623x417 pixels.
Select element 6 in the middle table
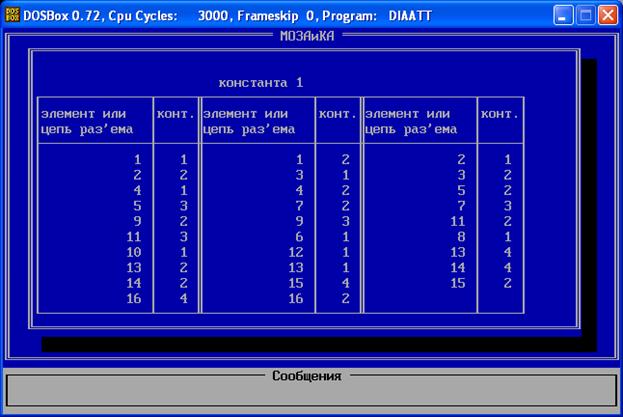300,237
